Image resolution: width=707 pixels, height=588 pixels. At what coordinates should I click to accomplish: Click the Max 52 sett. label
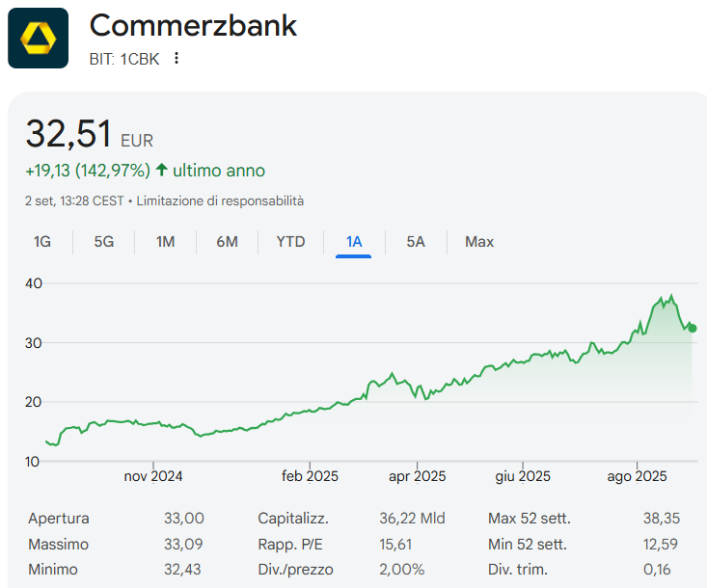(x=530, y=519)
